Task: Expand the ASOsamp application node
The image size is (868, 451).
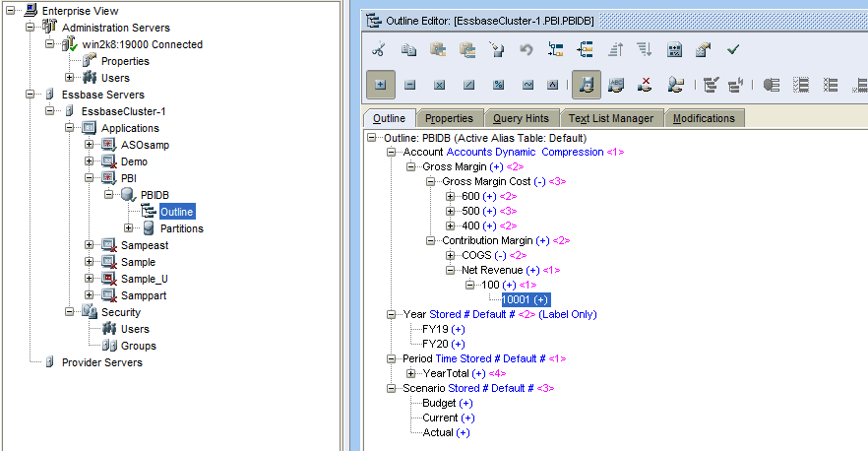Action: coord(89,145)
